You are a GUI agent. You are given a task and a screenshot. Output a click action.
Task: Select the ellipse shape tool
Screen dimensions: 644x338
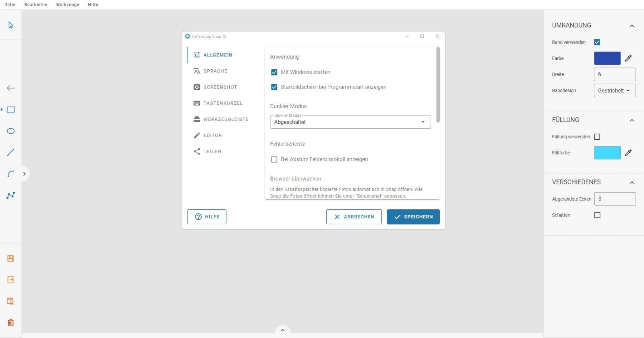coord(11,131)
